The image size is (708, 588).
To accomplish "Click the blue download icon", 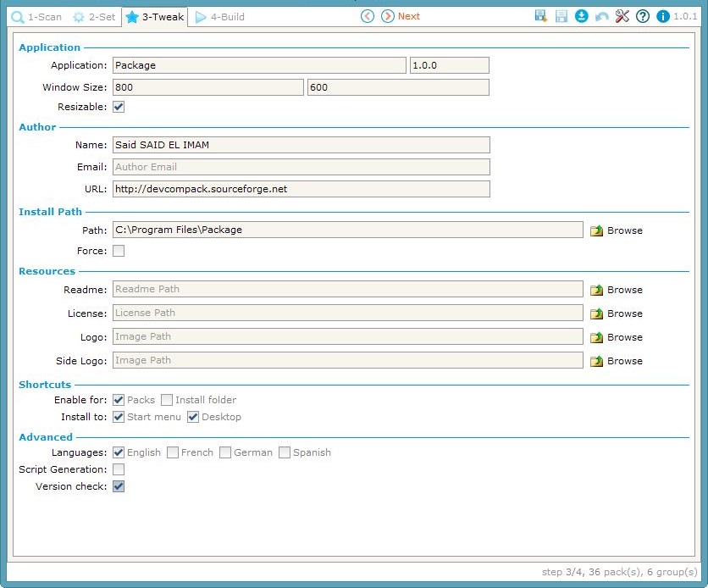I will pyautogui.click(x=582, y=16).
